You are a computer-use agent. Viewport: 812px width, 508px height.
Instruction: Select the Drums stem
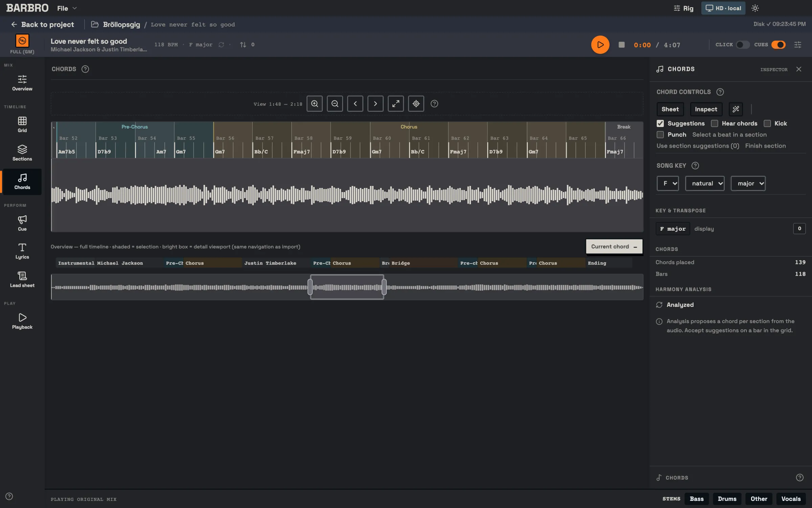point(727,499)
